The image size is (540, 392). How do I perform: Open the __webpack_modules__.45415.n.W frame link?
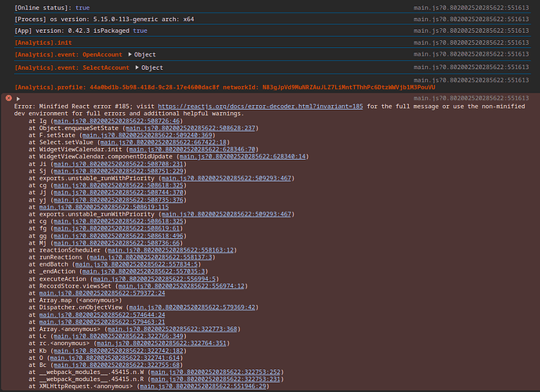pyautogui.click(x=216, y=372)
